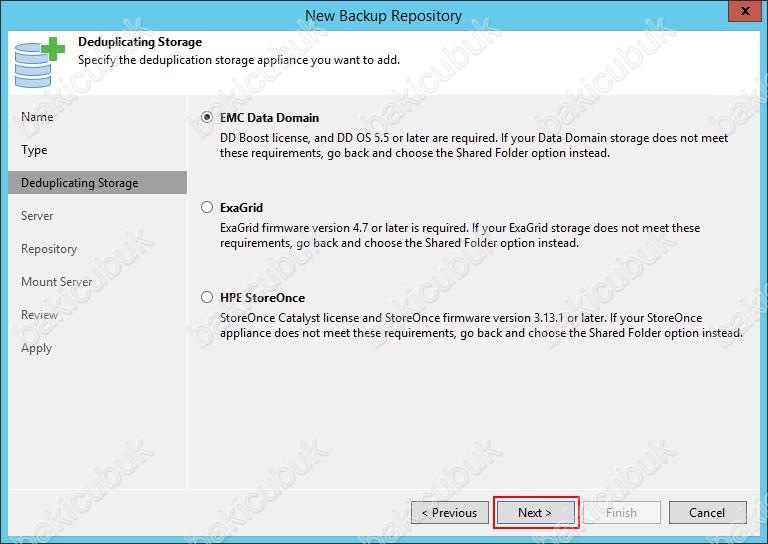Select the Deduplicating Storage wizard step

tap(97, 183)
